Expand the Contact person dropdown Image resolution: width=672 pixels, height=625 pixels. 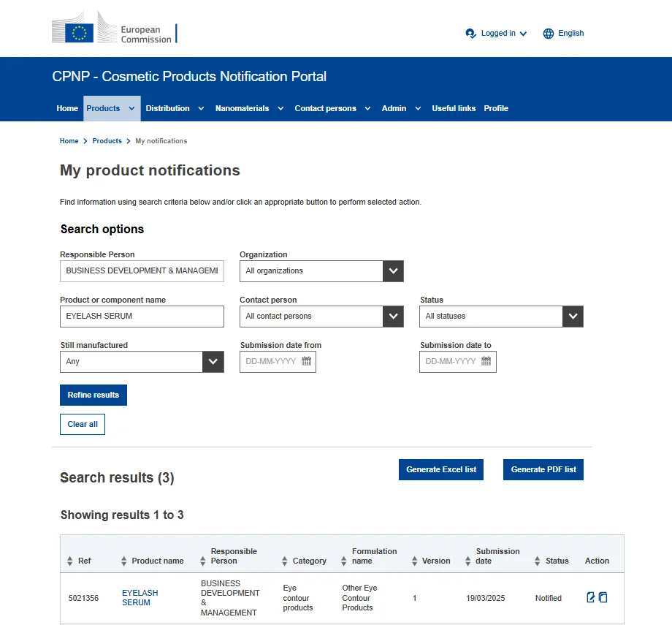coord(393,317)
